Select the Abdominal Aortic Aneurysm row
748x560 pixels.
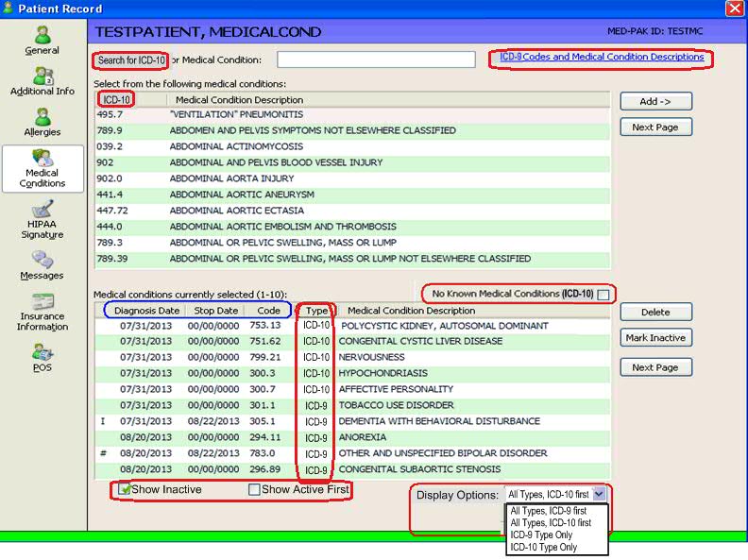(242, 195)
